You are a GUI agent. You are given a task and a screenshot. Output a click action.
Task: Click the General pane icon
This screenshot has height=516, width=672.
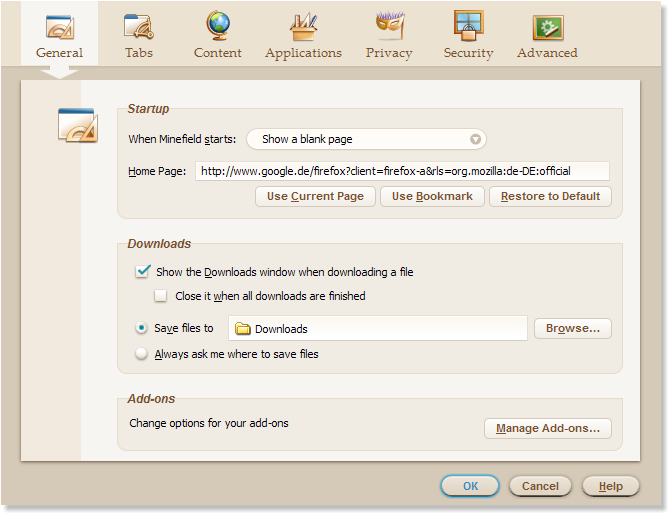pos(60,27)
